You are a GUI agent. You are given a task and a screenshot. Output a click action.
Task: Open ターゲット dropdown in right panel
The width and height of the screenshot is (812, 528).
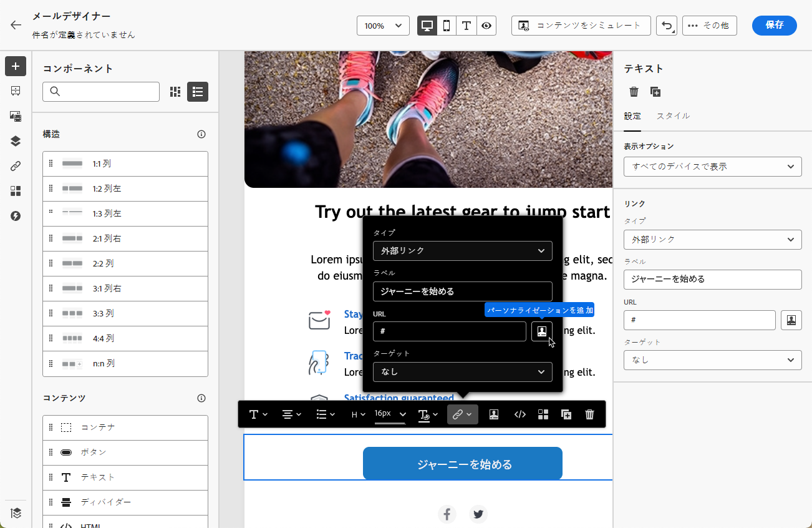[712, 360]
